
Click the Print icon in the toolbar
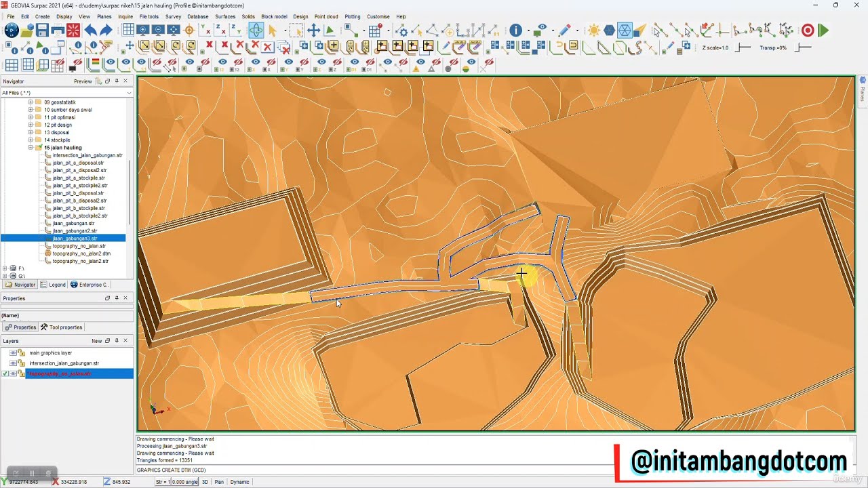coord(58,30)
